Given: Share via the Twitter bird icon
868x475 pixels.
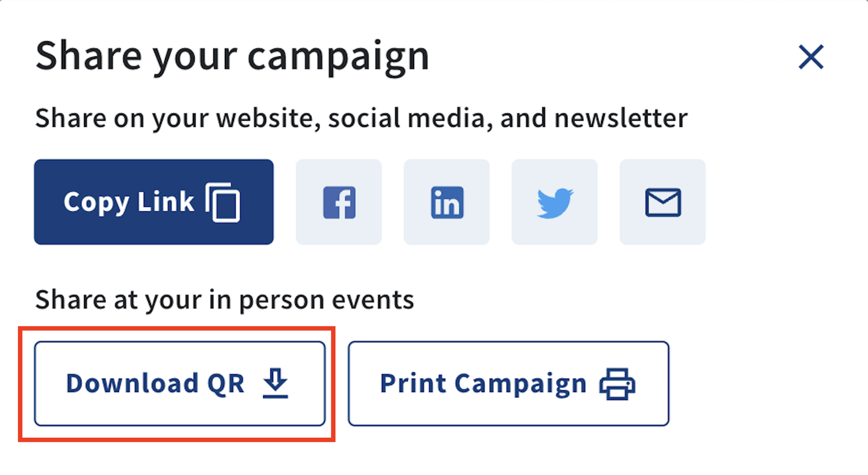Looking at the screenshot, I should pyautogui.click(x=554, y=202).
